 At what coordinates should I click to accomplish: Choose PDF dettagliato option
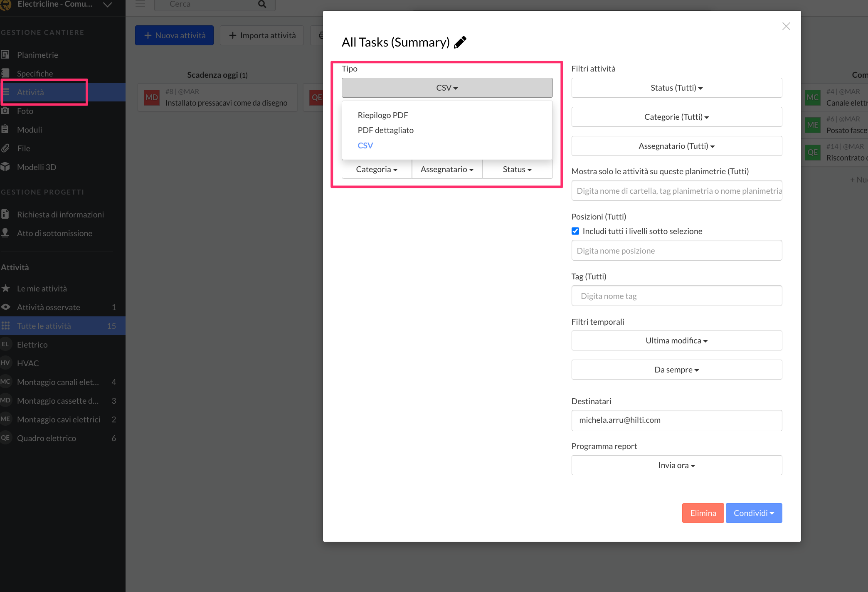point(385,130)
